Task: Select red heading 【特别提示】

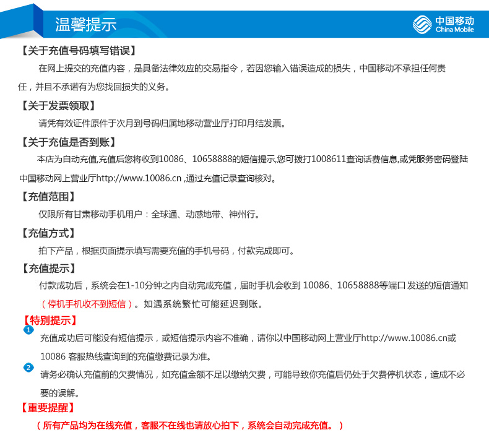Action: point(50,320)
